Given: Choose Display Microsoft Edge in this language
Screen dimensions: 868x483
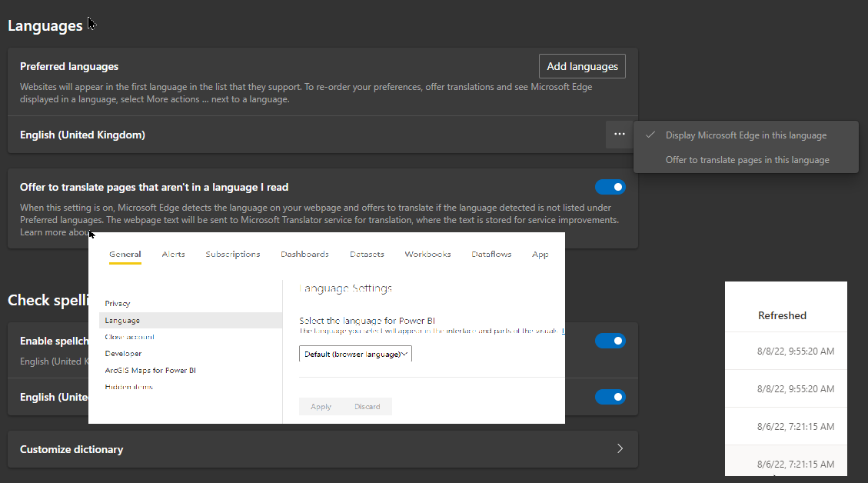Looking at the screenshot, I should 746,135.
